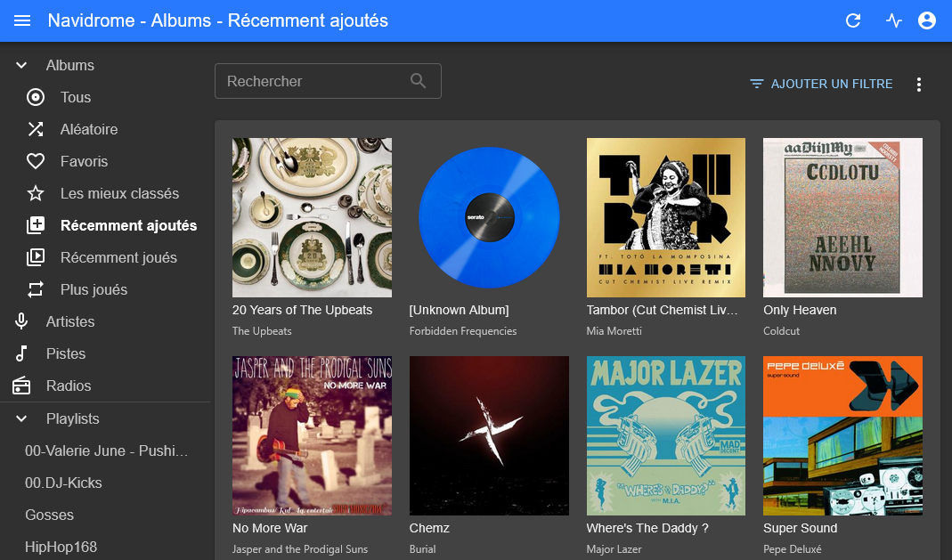Open The Upbeats artist link

tap(262, 331)
